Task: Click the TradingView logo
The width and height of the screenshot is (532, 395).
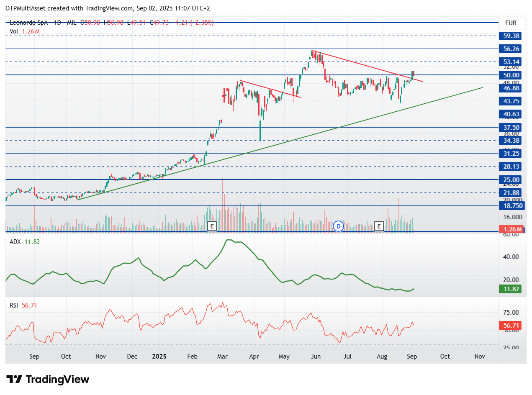Action: (x=49, y=380)
